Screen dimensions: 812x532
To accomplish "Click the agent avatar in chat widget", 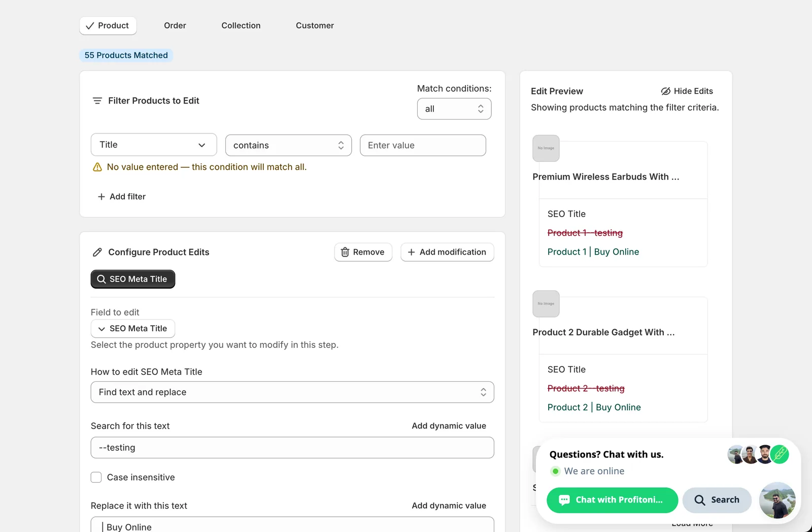I will (777, 500).
